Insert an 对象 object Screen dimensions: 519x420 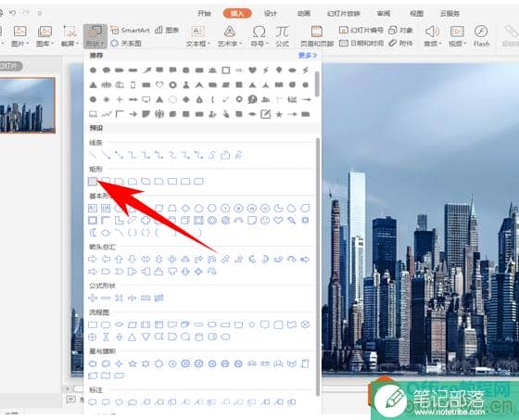400,31
